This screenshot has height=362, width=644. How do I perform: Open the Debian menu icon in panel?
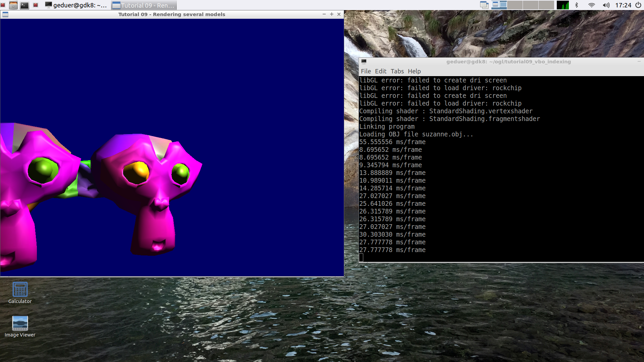pyautogui.click(x=3, y=5)
